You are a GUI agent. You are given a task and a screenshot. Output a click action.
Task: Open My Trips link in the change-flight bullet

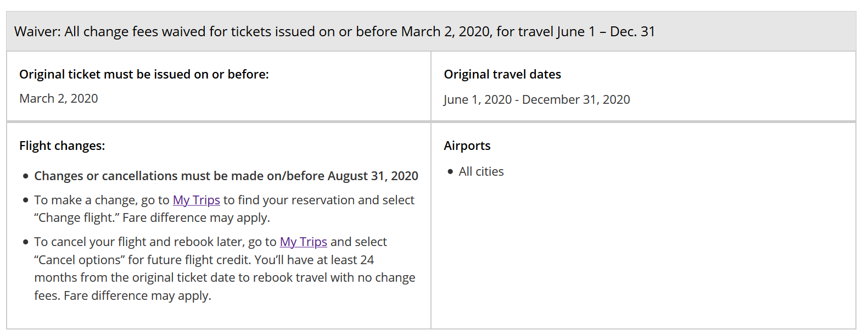[x=196, y=200]
